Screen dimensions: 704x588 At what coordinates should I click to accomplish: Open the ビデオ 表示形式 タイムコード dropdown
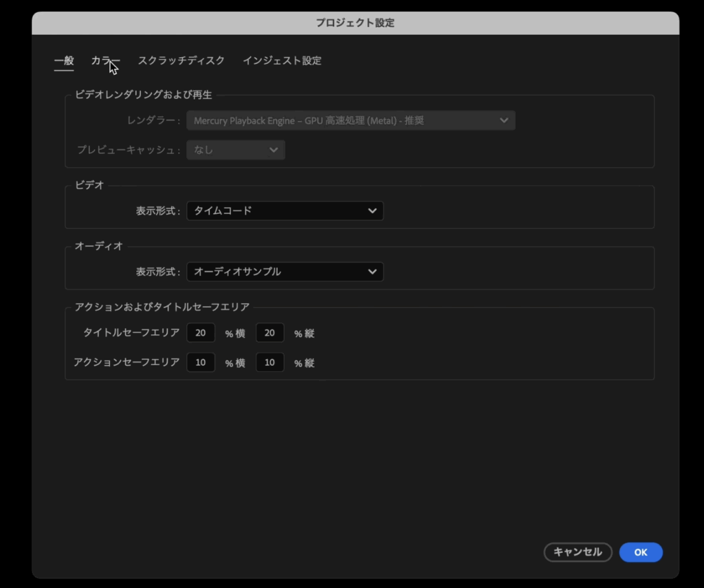pos(284,210)
